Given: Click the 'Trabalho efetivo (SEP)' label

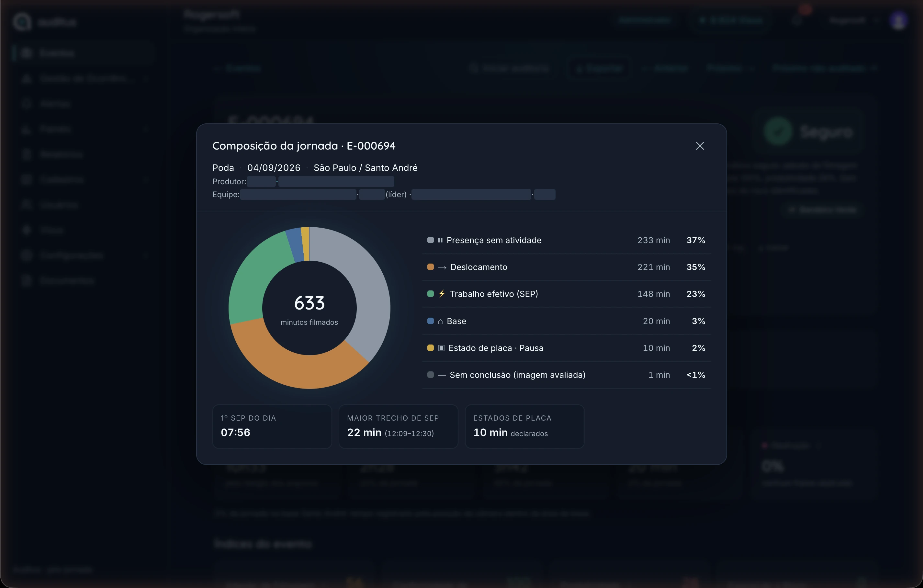Looking at the screenshot, I should [494, 294].
